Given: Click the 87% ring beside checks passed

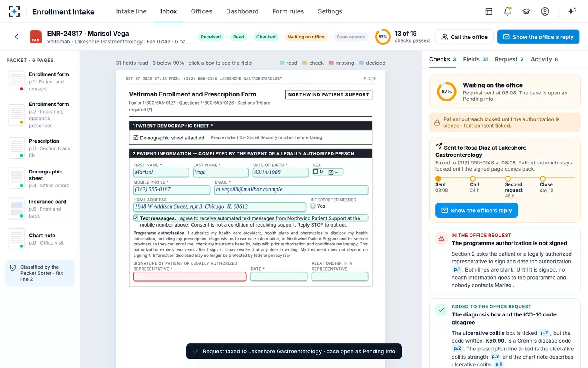Looking at the screenshot, I should 383,37.
